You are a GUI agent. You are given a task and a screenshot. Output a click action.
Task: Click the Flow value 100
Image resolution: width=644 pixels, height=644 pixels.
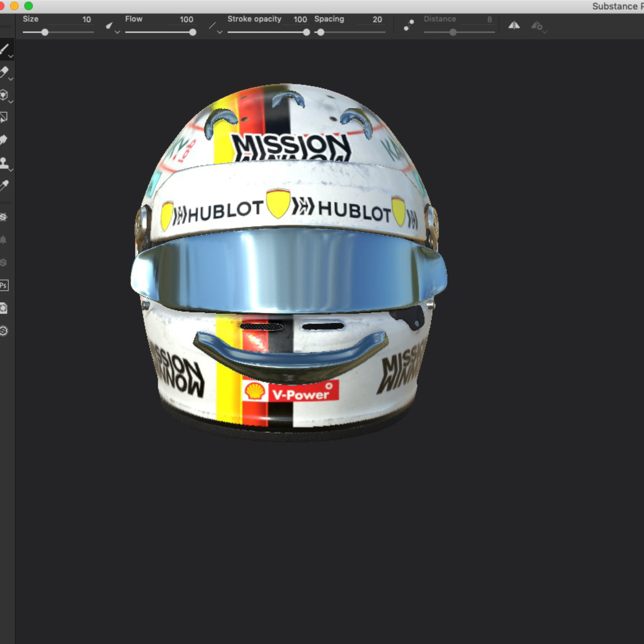186,19
